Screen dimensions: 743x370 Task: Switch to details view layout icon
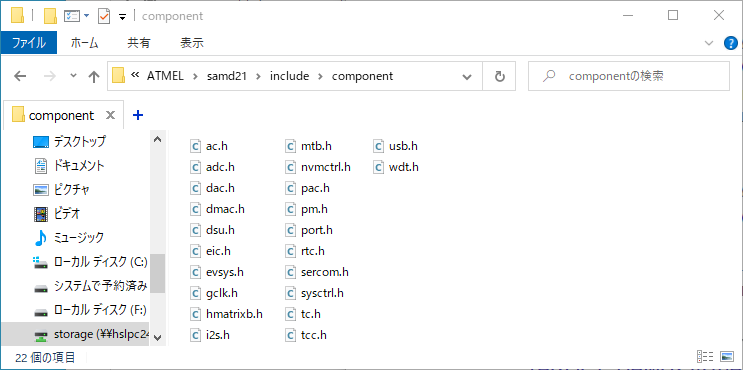point(705,357)
